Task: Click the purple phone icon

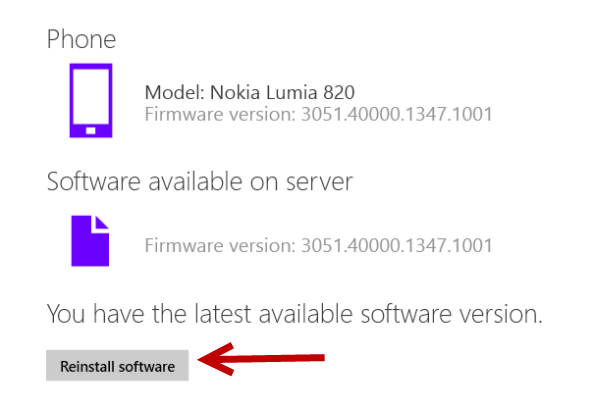Action: point(91,100)
